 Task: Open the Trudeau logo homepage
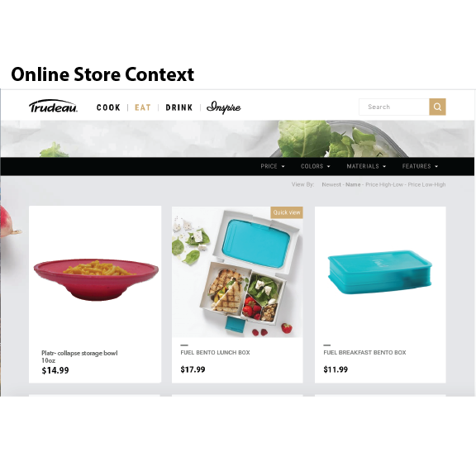point(53,107)
